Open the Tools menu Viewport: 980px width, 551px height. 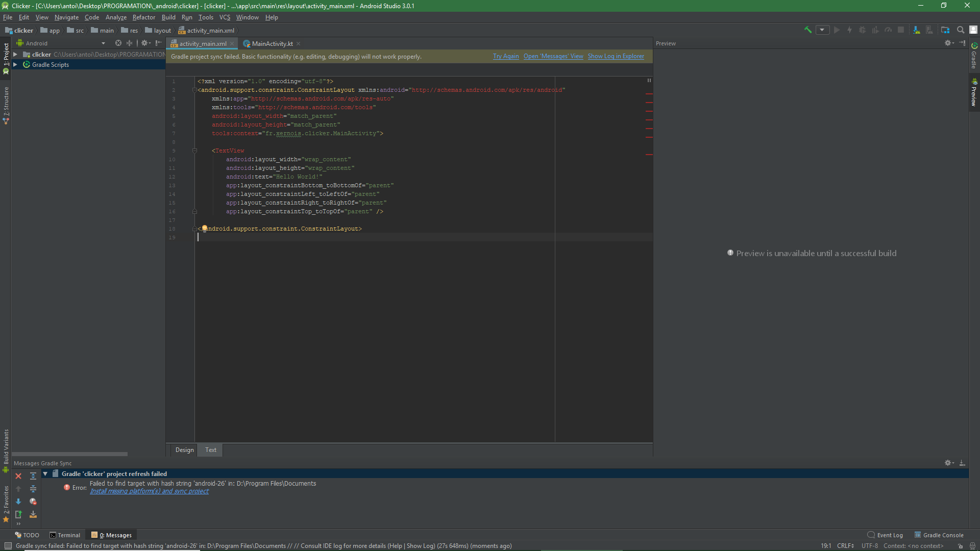pos(206,17)
